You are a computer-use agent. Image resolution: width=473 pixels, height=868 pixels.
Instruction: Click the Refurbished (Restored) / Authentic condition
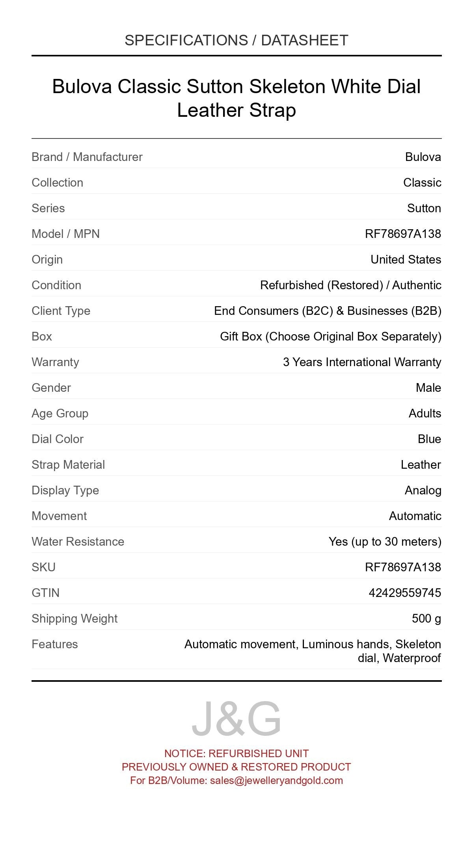[x=350, y=285]
